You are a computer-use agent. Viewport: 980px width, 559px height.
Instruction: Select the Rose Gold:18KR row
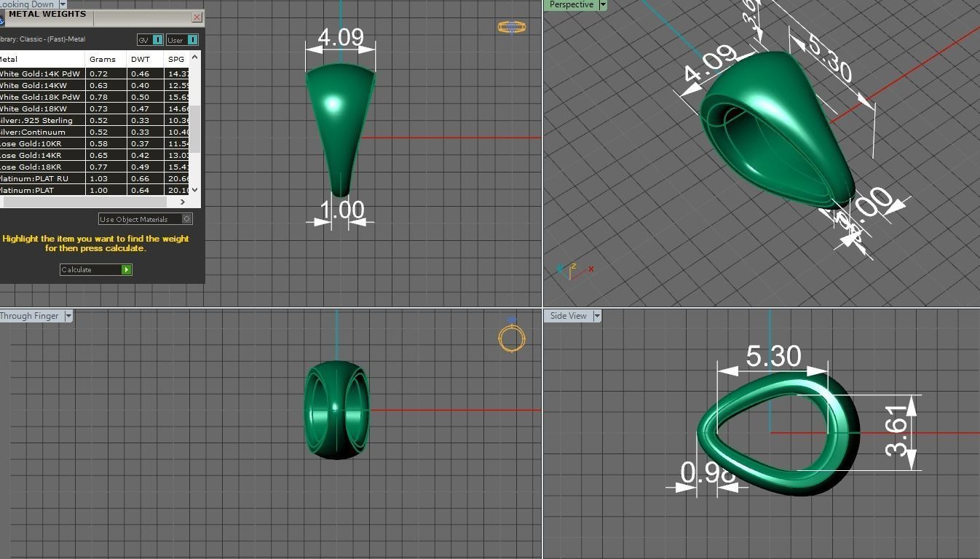(95, 167)
